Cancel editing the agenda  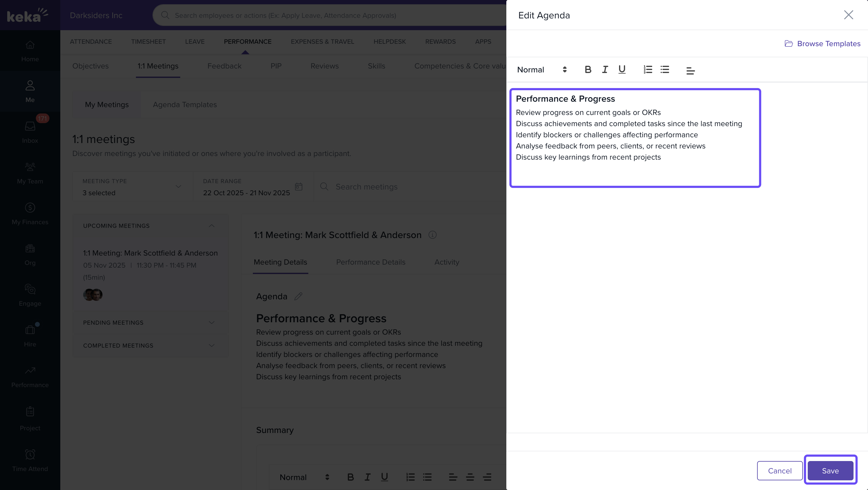point(779,471)
